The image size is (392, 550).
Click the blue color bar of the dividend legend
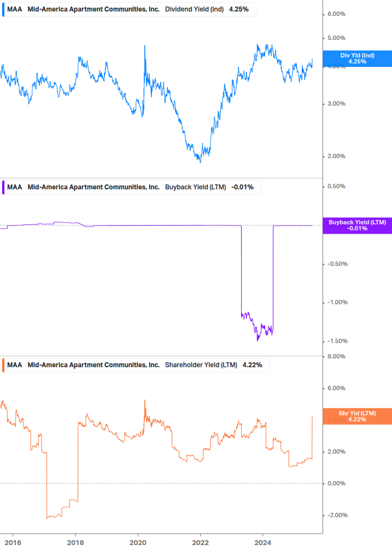click(3, 9)
